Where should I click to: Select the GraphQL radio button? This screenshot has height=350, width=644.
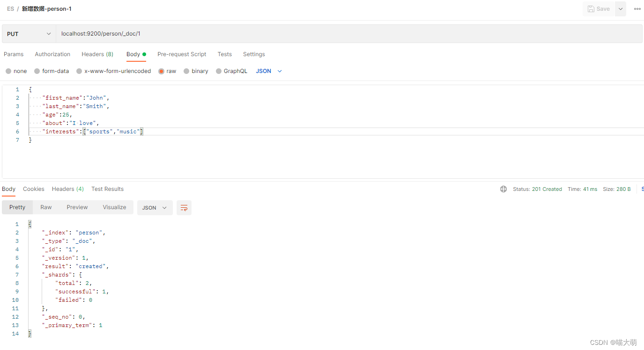click(219, 71)
